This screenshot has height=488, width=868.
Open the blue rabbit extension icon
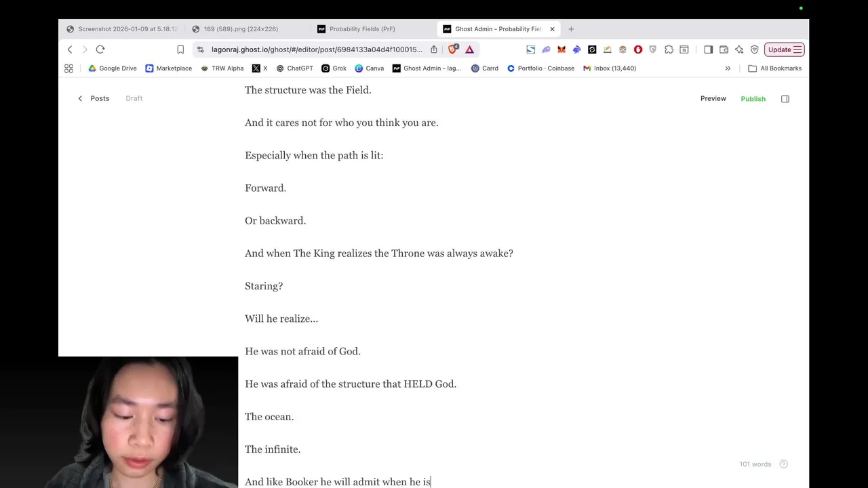pyautogui.click(x=576, y=49)
